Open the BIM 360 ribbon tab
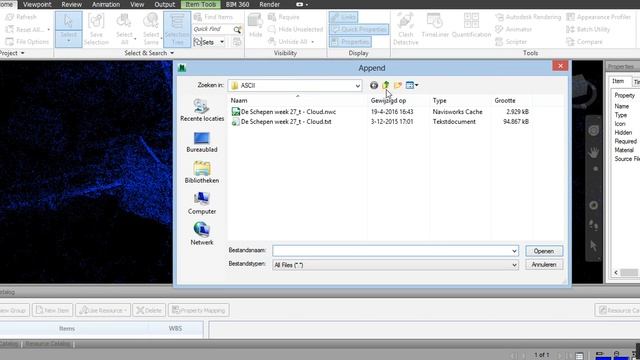 (237, 4)
